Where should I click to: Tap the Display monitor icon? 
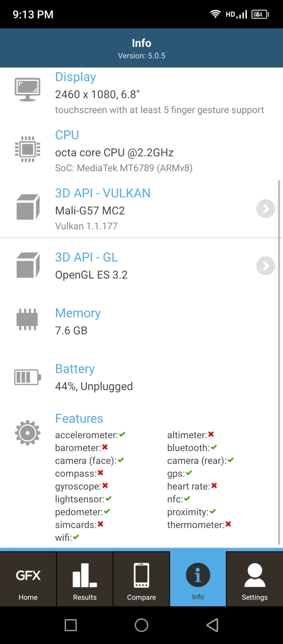27,88
